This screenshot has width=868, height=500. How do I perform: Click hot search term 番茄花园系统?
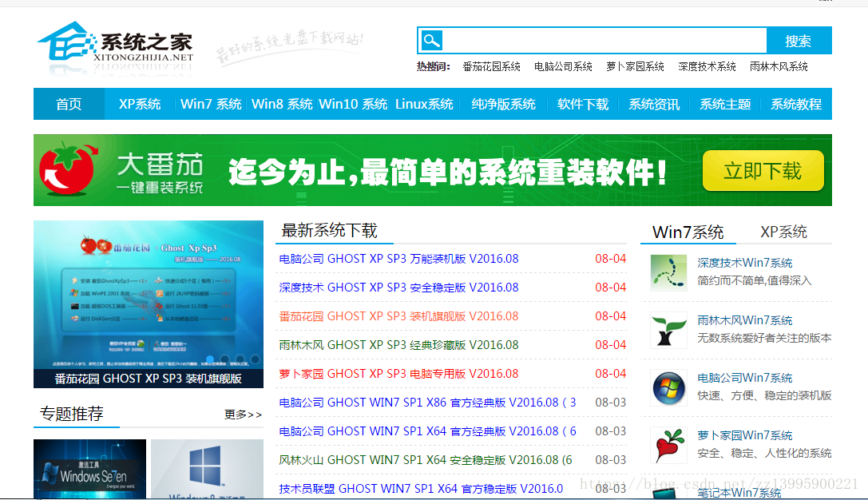coord(492,66)
